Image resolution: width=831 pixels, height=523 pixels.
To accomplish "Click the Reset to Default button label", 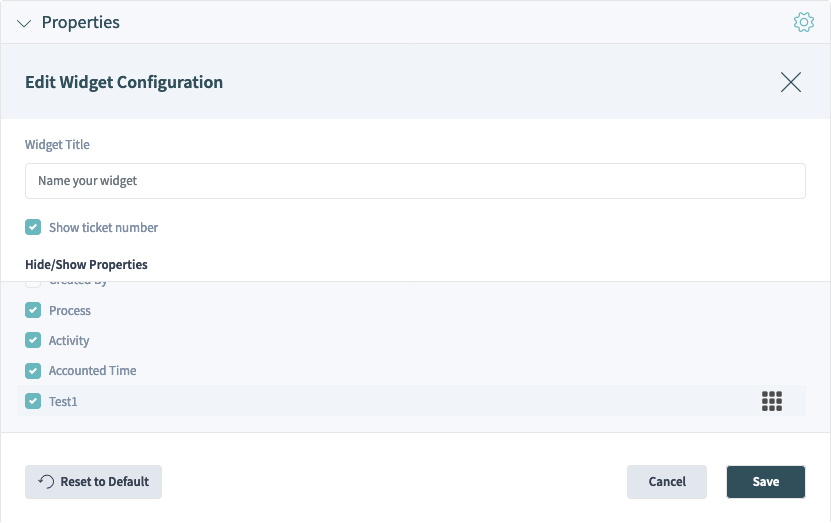I will click(x=104, y=482).
